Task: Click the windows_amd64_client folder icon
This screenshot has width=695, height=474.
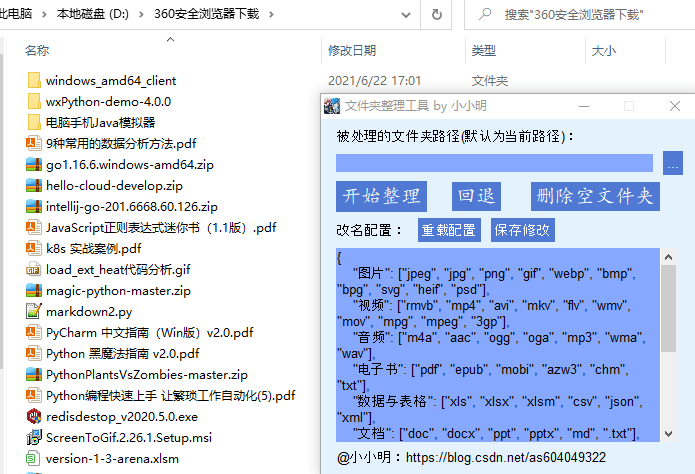Action: (x=34, y=80)
